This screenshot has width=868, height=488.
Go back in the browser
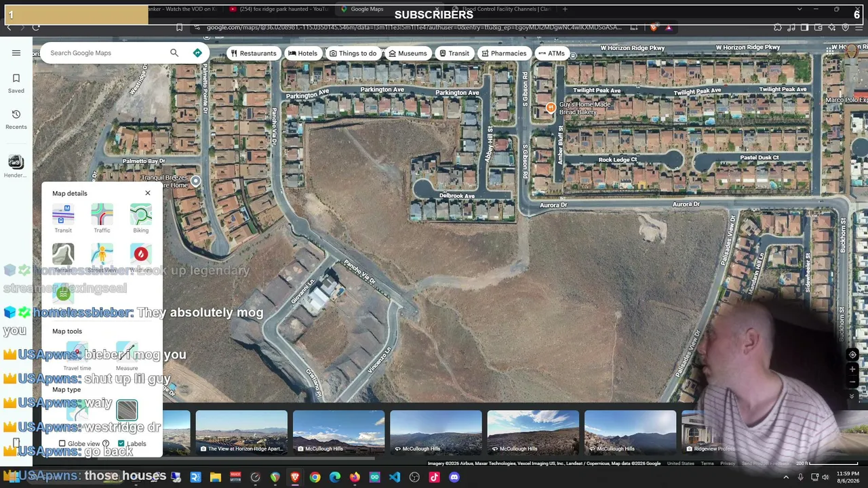tap(9, 28)
